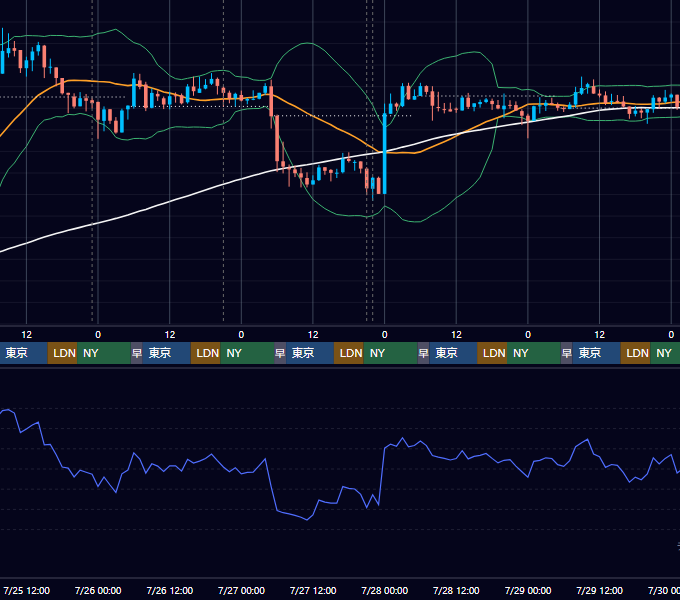Click the 7/28 12:00 date label
The width and height of the screenshot is (680, 600).
point(456,590)
